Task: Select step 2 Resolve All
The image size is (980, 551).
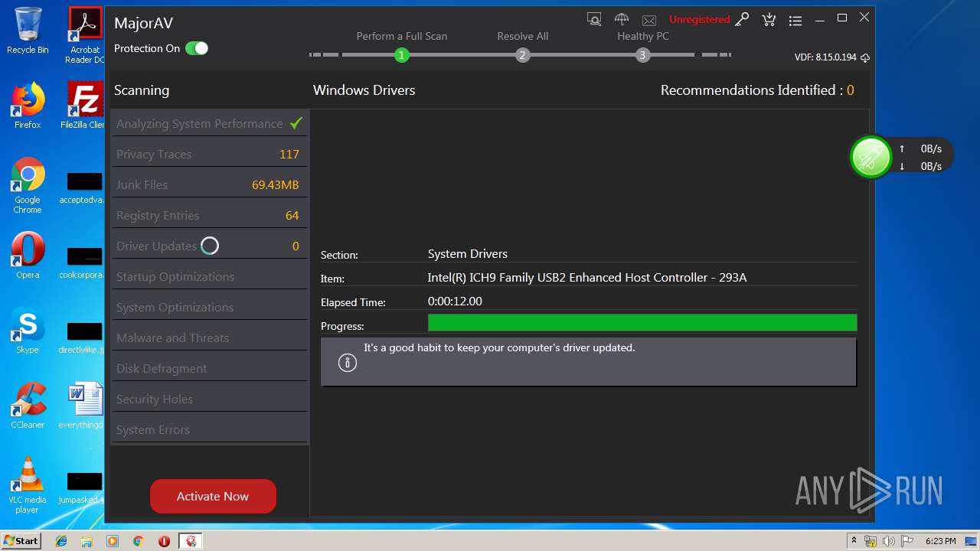Action: (522, 54)
